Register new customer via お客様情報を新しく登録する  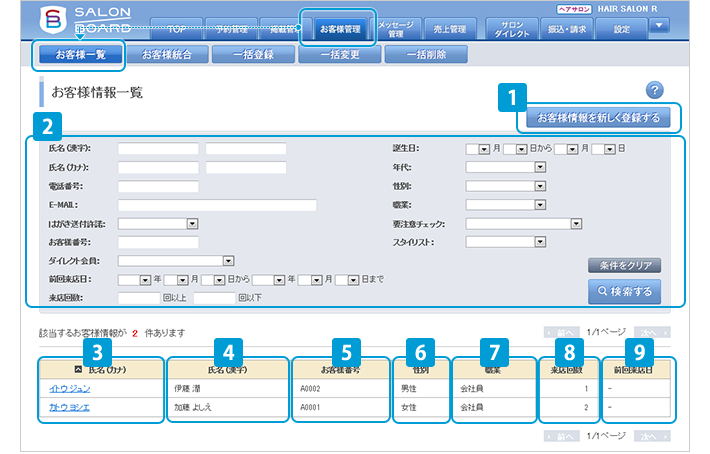[x=598, y=118]
